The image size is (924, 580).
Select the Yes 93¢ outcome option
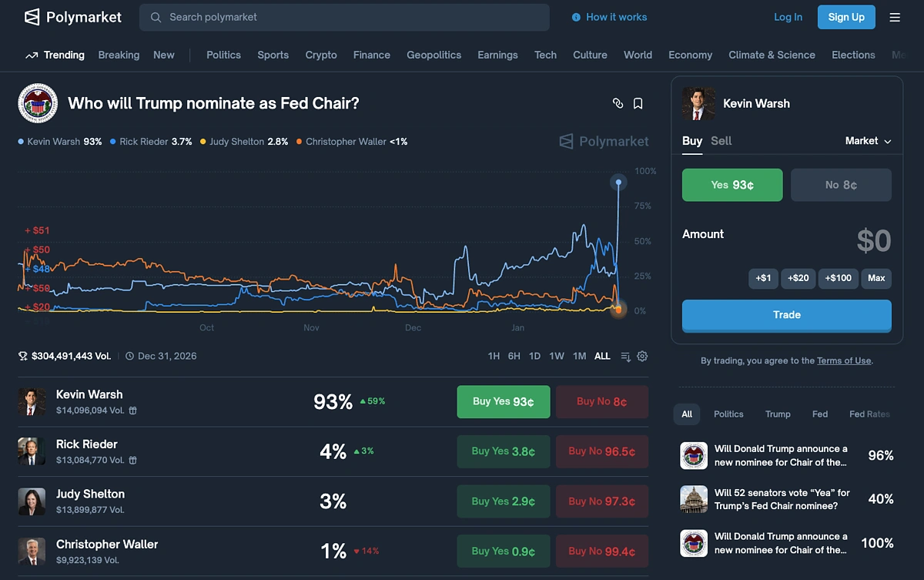731,185
